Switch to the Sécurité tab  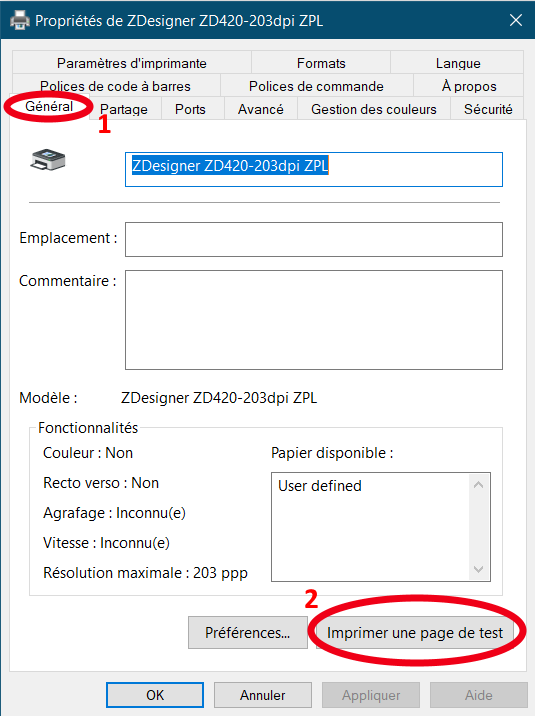(488, 109)
